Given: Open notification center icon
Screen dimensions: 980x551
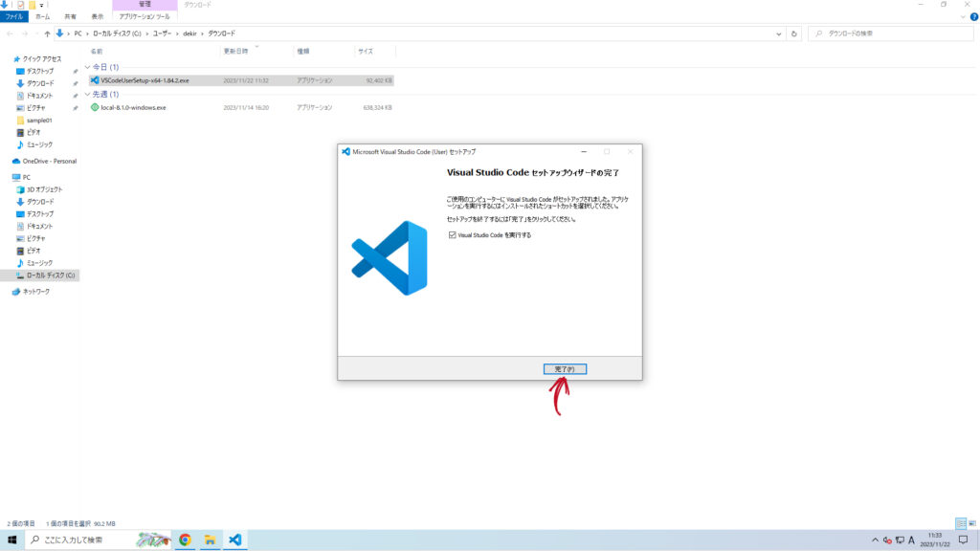Looking at the screenshot, I should [x=963, y=540].
